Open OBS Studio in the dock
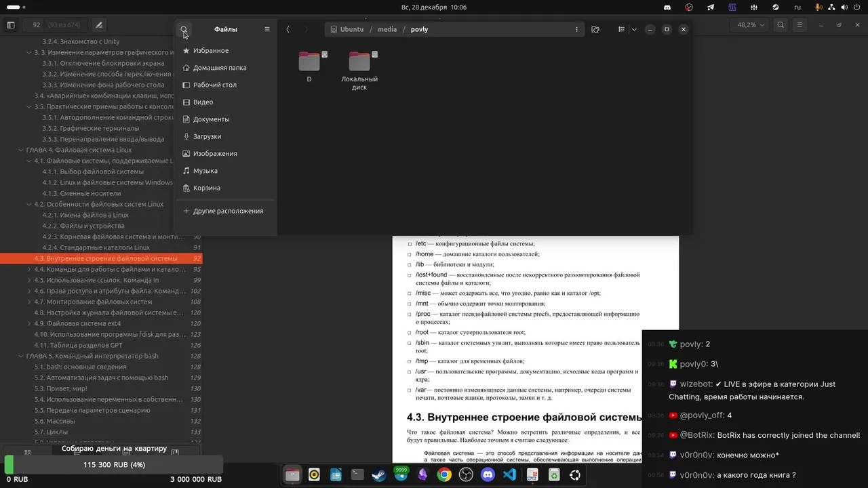Viewport: 868px width, 488px height. tap(466, 475)
